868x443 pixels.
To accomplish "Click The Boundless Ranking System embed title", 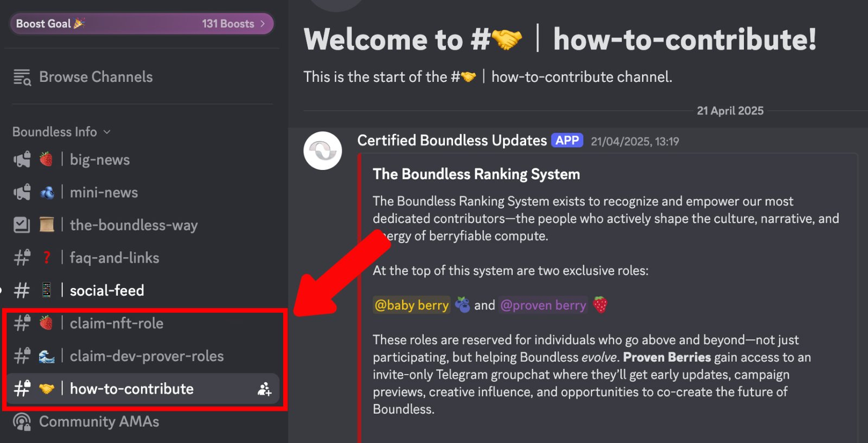I will [x=476, y=174].
